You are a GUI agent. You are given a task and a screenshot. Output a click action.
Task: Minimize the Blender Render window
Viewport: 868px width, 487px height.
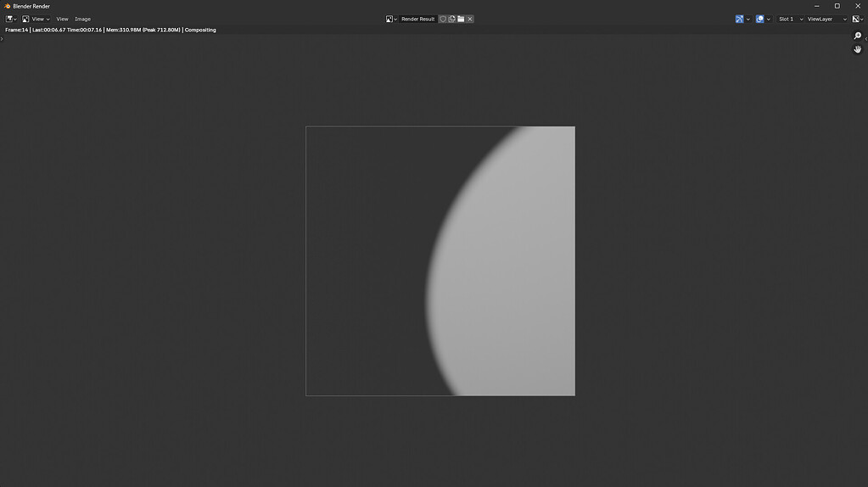tap(816, 6)
